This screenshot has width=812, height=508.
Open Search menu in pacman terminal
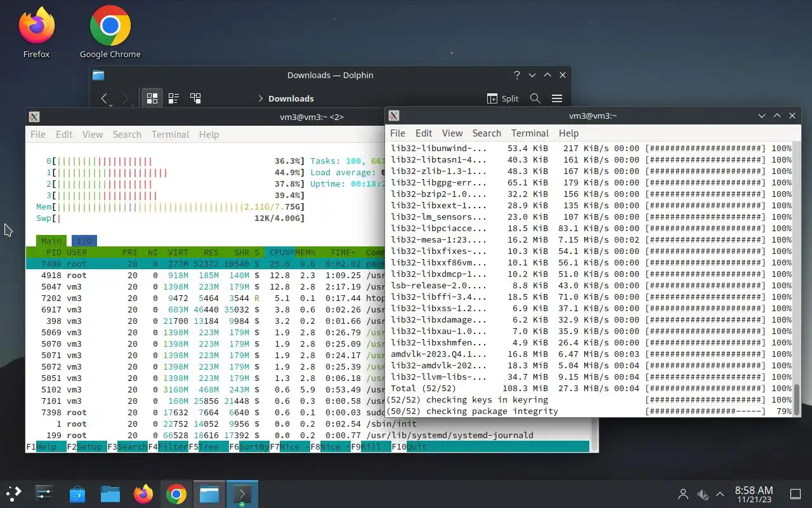point(487,133)
